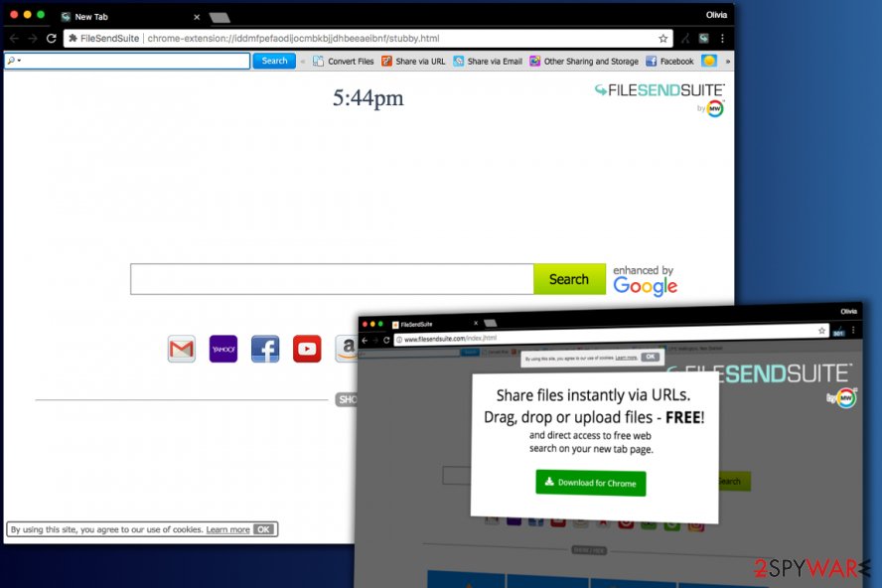The width and height of the screenshot is (882, 588).
Task: Open a new tab in the main window
Action: 220,18
